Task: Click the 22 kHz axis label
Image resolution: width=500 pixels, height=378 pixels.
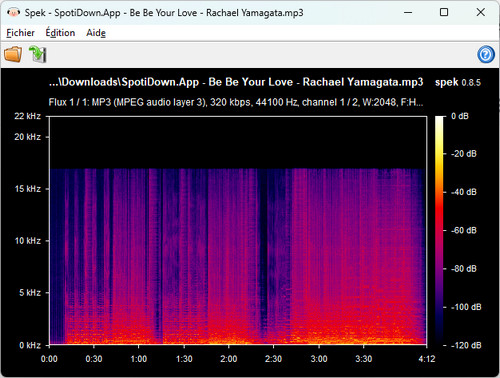Action: [x=27, y=116]
